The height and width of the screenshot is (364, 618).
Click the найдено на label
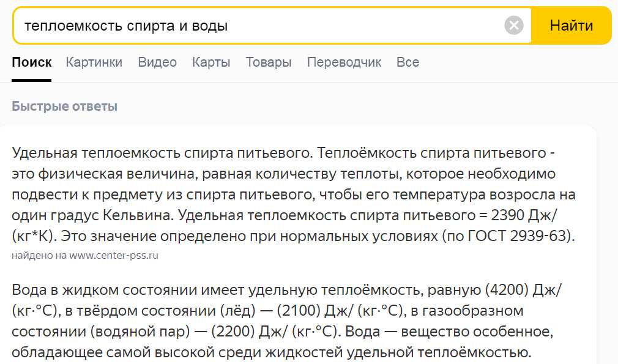(x=39, y=256)
